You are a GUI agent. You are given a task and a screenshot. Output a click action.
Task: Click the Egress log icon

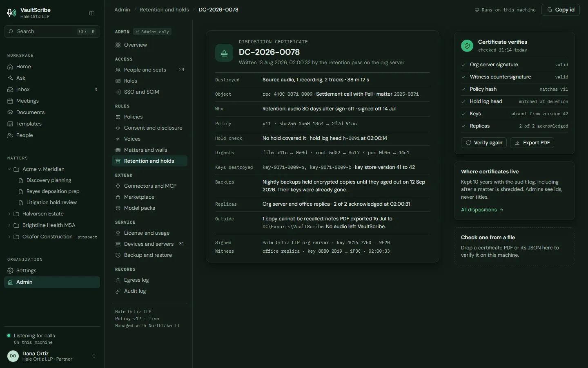click(118, 280)
